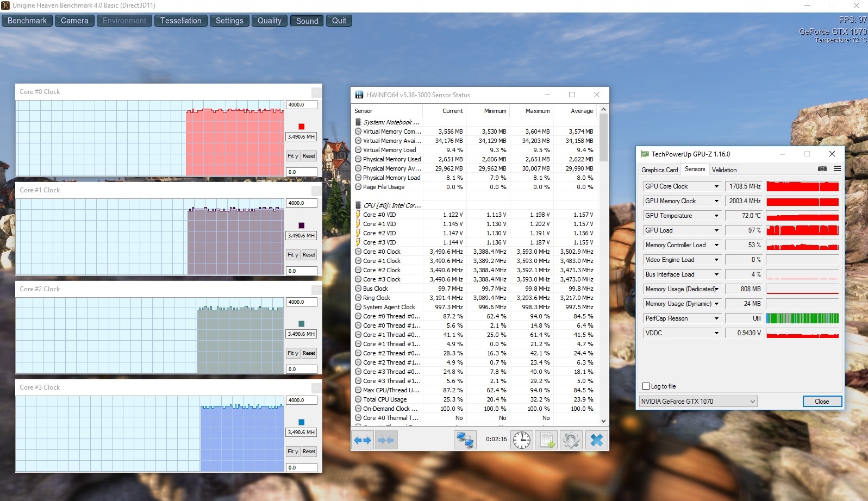This screenshot has height=501, width=868.
Task: Enable the Log to file checkbox in GPU-Z
Action: [646, 386]
